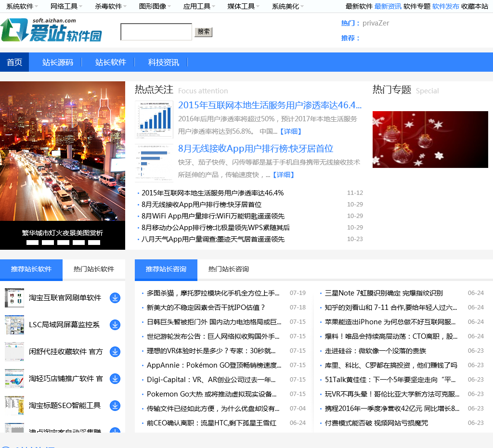This screenshot has width=493, height=448.
Task: Download 淘轻巧店铺推广软件 using the arrow icon
Action: 115,379
